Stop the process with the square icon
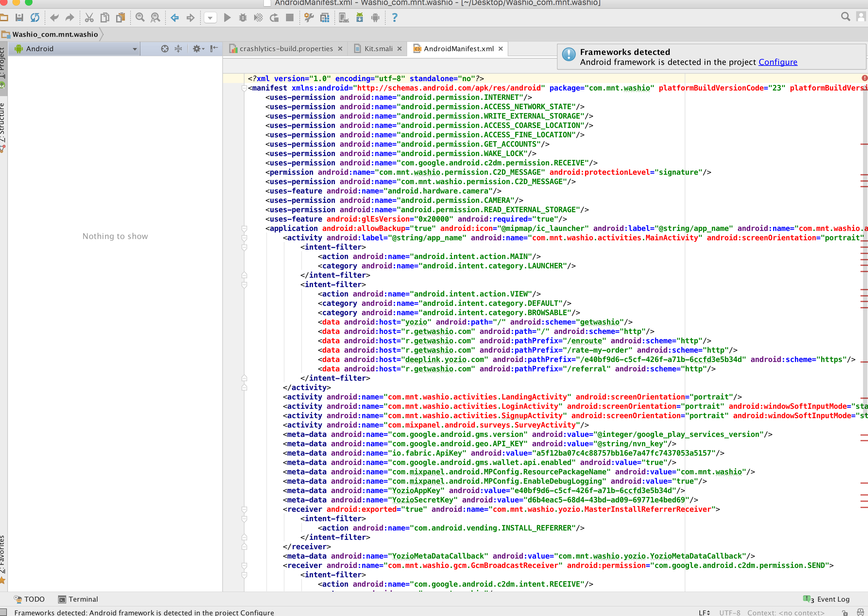Image resolution: width=868 pixels, height=616 pixels. pos(289,17)
